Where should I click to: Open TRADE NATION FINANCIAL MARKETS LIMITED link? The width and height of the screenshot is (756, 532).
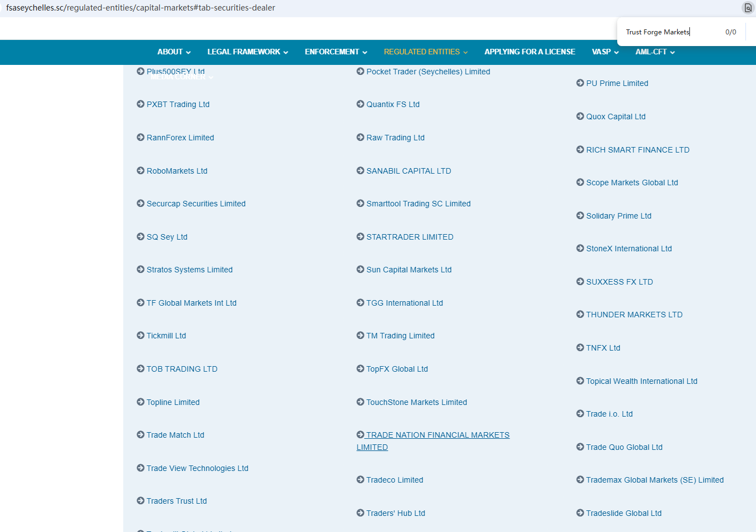click(433, 441)
